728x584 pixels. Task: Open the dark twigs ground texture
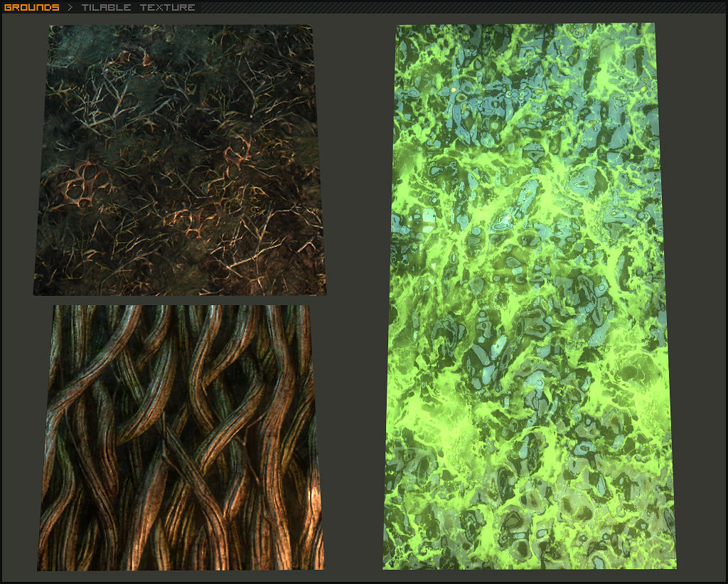[180, 160]
